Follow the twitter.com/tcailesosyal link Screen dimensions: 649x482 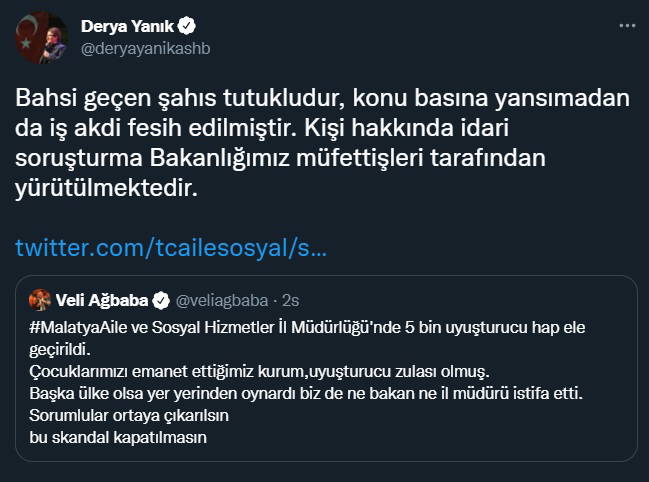[172, 246]
